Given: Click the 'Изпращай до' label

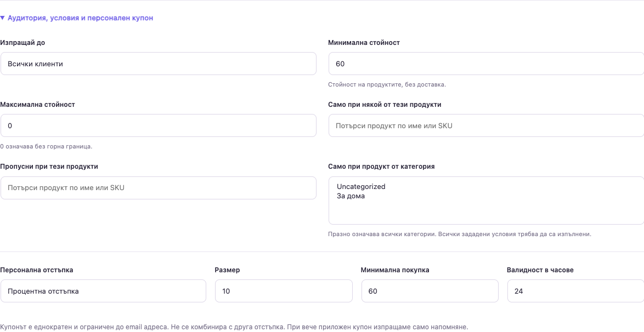Looking at the screenshot, I should coord(22,43).
